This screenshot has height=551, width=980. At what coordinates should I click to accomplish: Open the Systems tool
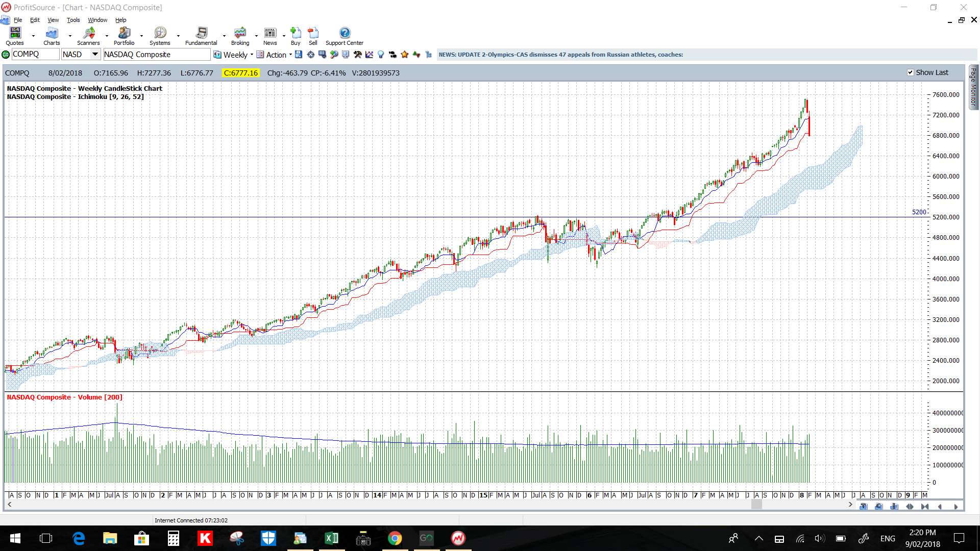click(x=160, y=36)
